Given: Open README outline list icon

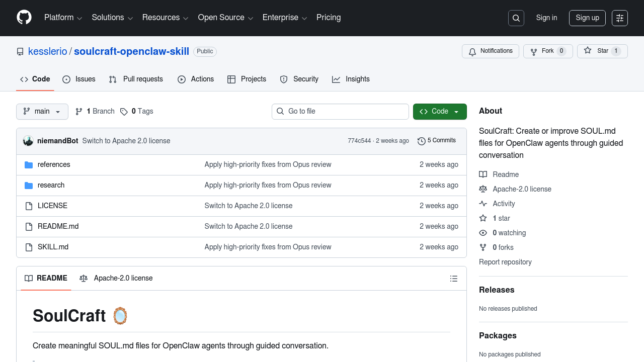Looking at the screenshot, I should [x=454, y=279].
